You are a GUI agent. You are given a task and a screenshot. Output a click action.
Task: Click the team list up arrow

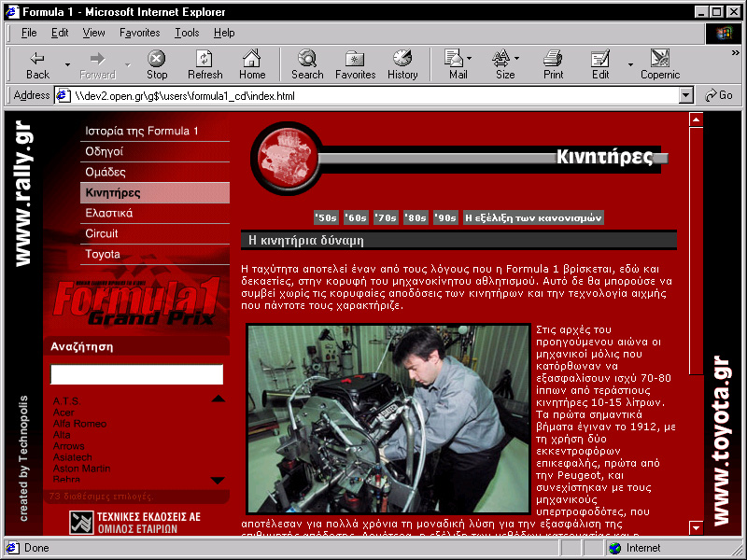coord(218,399)
